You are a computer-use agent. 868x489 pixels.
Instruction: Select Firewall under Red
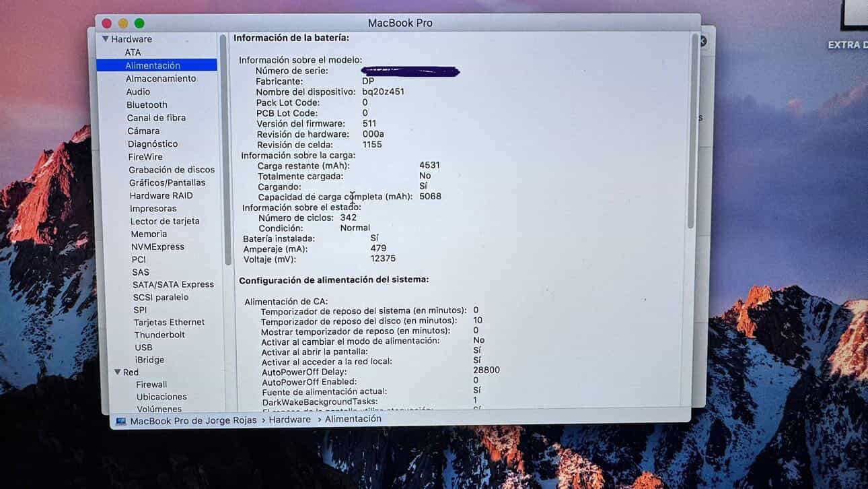tap(151, 385)
